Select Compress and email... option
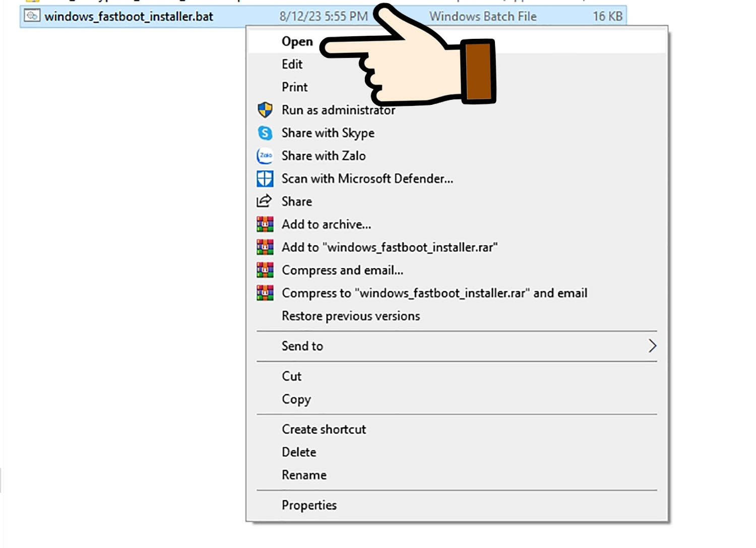Image resolution: width=756 pixels, height=548 pixels. point(457,270)
